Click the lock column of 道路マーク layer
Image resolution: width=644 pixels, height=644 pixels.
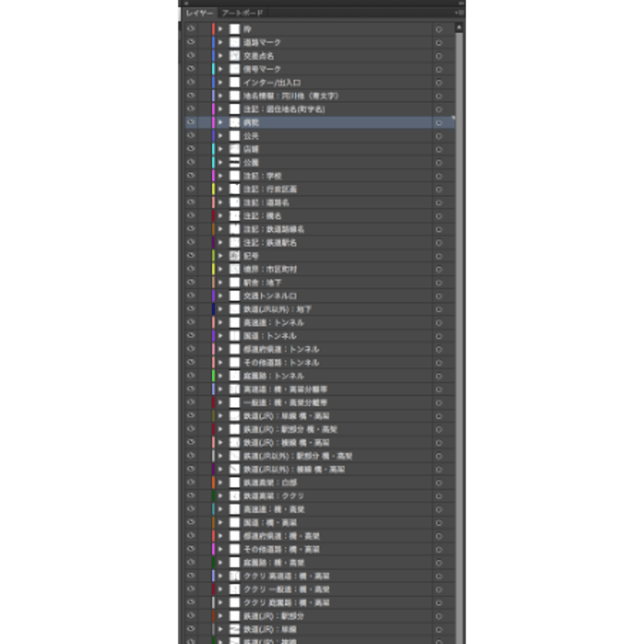[204, 42]
